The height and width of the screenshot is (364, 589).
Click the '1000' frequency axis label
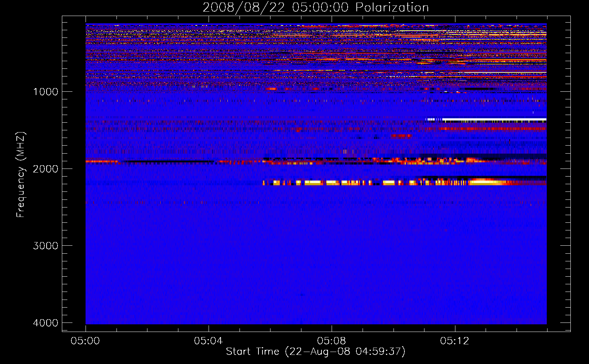[46, 92]
